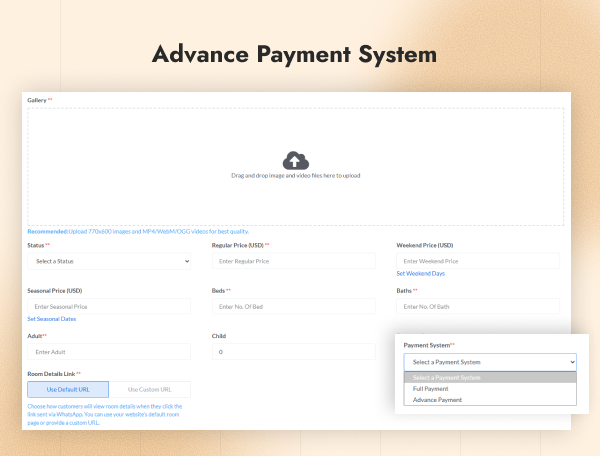This screenshot has height=456, width=600.
Task: Click the cloud upload icon in Gallery
Action: [295, 161]
